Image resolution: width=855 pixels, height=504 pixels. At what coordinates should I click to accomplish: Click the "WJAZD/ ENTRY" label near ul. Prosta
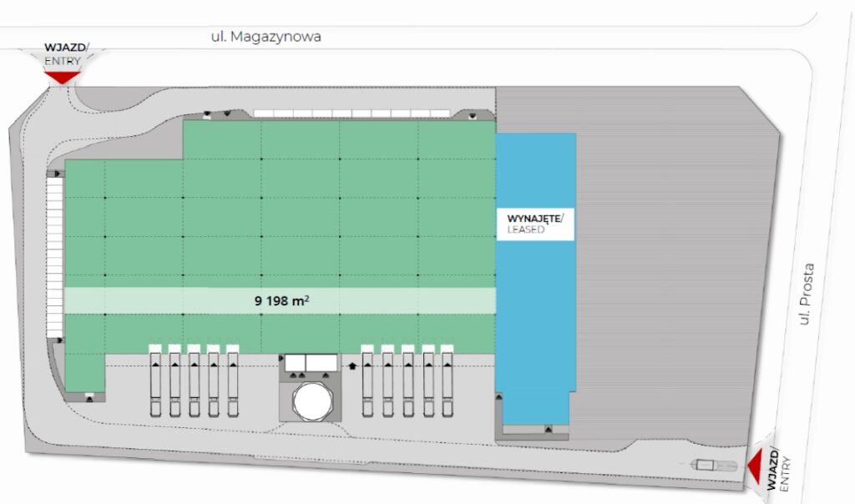tap(778, 469)
